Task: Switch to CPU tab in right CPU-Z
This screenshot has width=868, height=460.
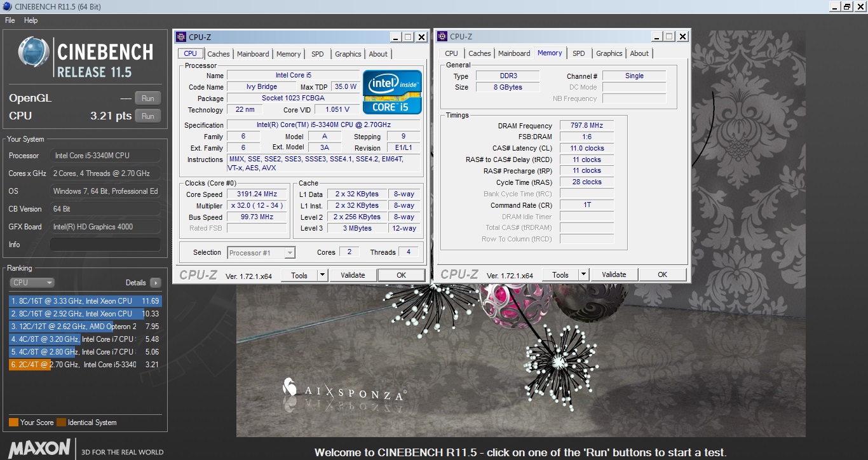Action: tap(451, 53)
